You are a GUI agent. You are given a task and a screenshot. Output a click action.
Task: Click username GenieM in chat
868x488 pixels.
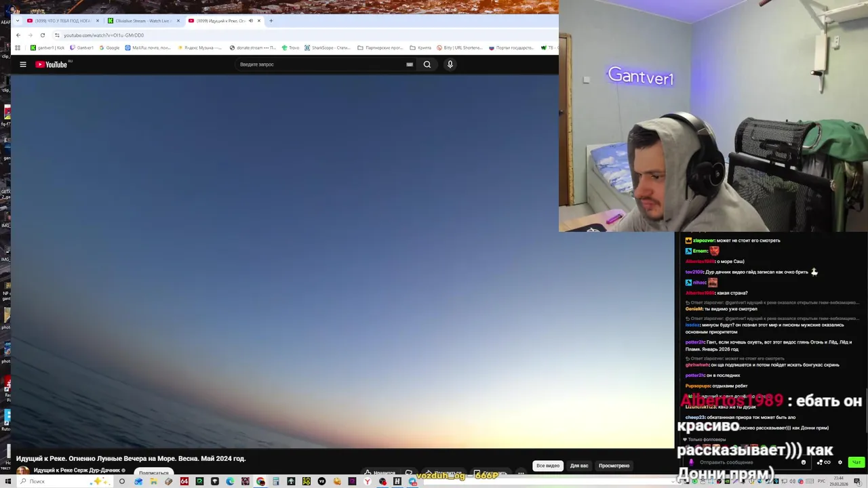pos(694,309)
